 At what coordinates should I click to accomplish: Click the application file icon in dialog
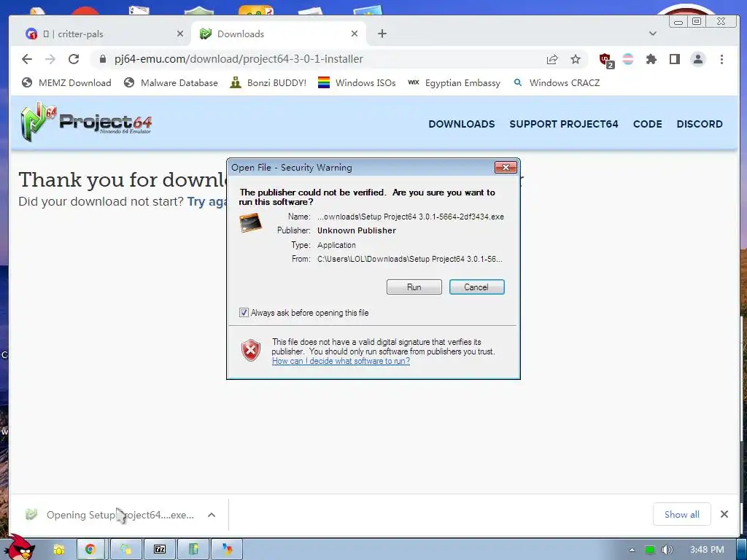coord(251,223)
